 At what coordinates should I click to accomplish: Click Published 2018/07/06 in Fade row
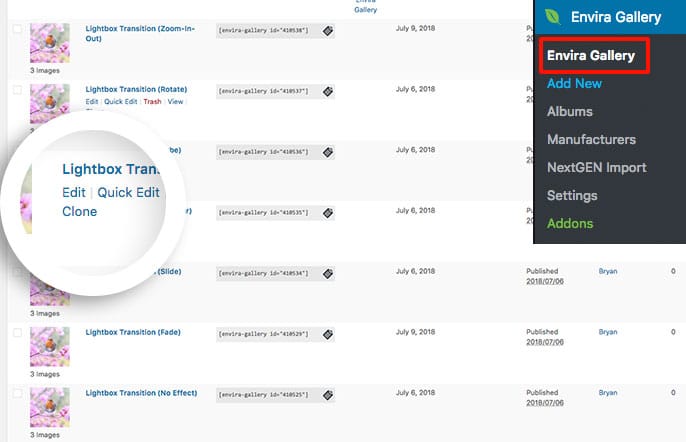(545, 337)
